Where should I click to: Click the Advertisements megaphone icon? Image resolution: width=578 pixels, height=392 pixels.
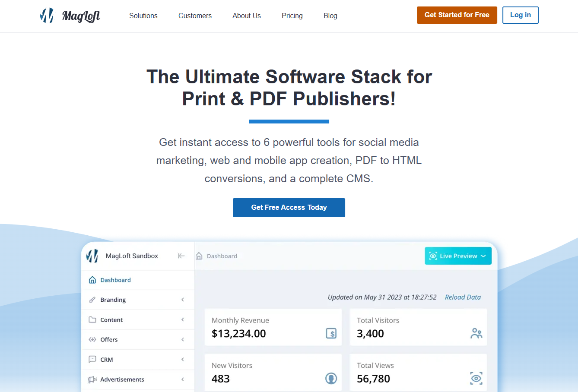(92, 379)
